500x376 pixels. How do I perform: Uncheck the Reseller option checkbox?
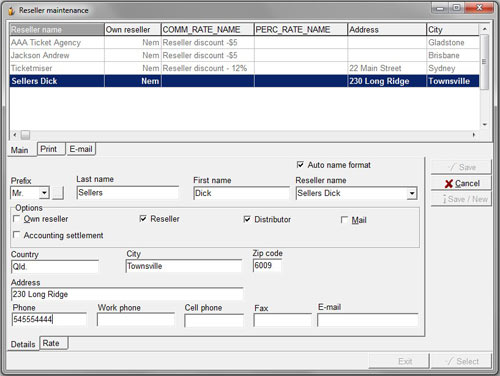click(x=143, y=219)
